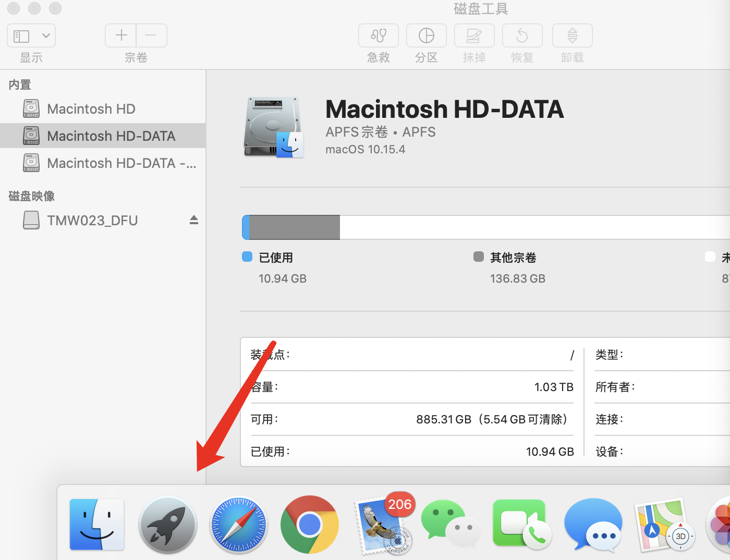This screenshot has width=730, height=560.
Task: Launch Safari from the Dock
Action: point(239,525)
